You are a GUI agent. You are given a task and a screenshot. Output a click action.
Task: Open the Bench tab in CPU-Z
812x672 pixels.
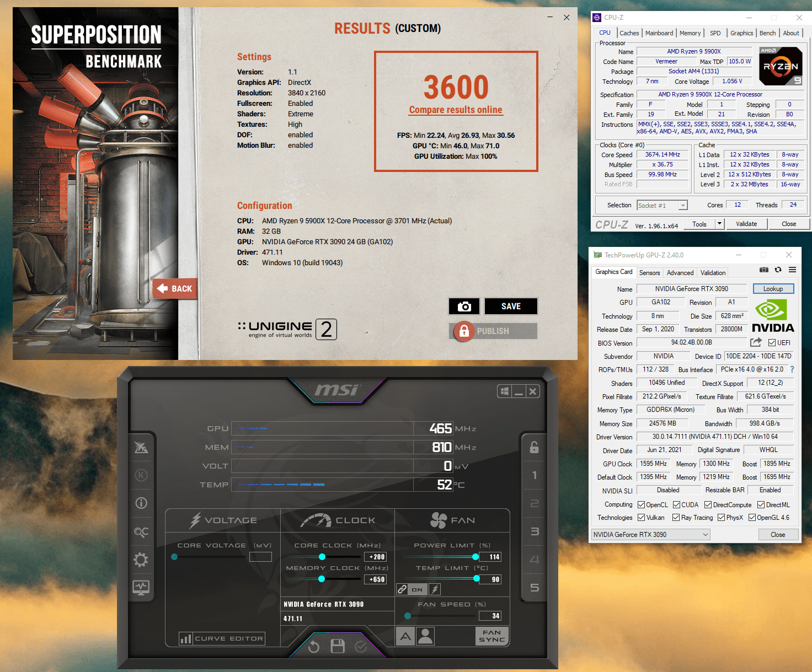tap(767, 33)
